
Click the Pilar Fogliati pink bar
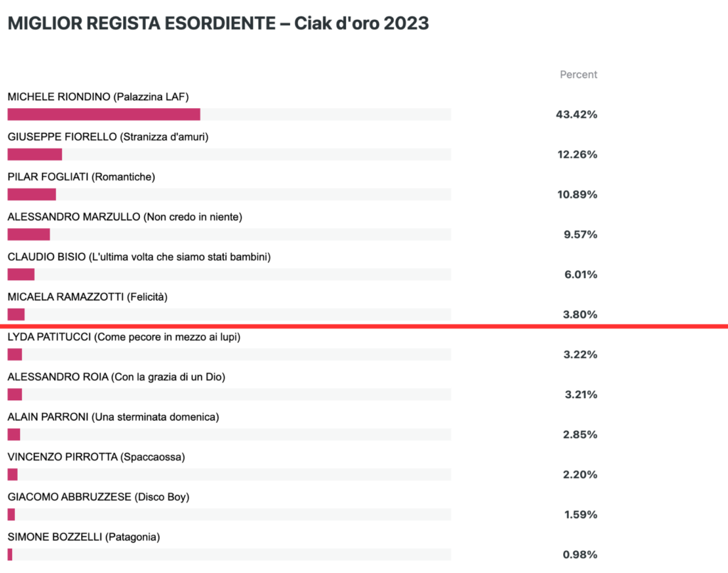pos(31,194)
